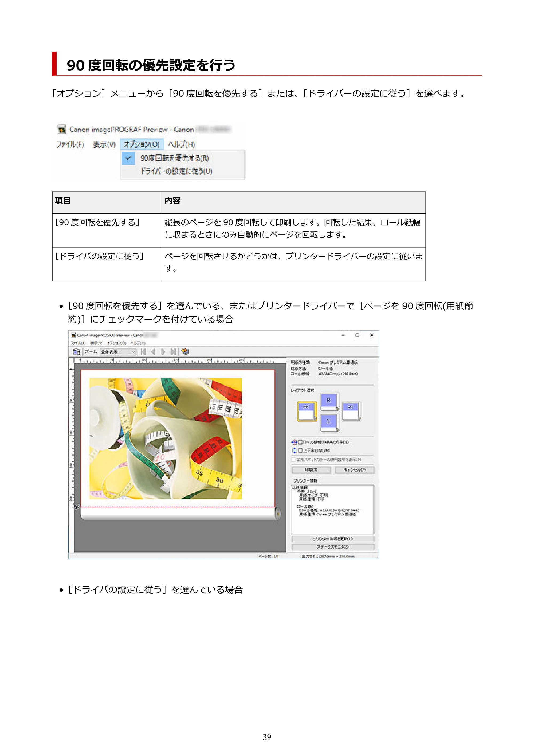Choose ドライバーの設定に従う(U) menu entry
Image resolution: width=534 pixels, height=756 pixels.
tap(183, 171)
